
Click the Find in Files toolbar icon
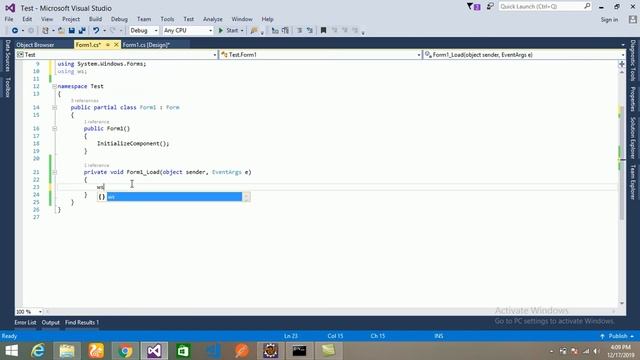[254, 31]
